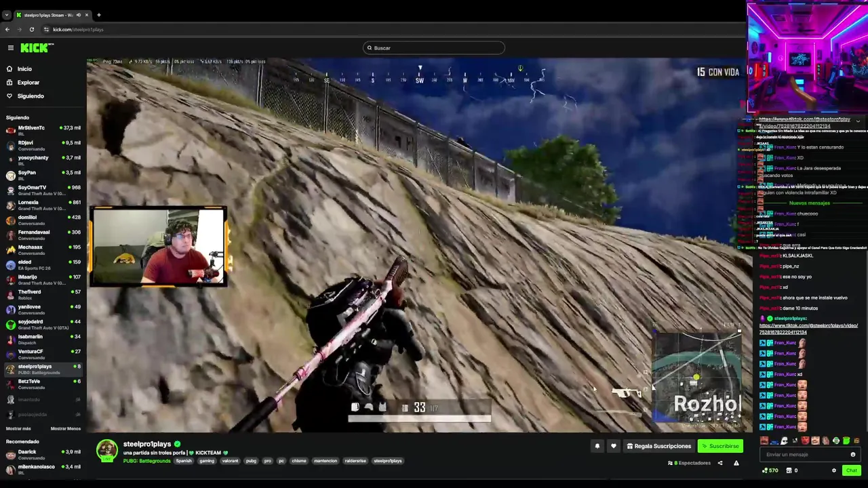Mute the steelpro1plays browser tab audio icon
The width and height of the screenshot is (868, 488).
pyautogui.click(x=78, y=15)
